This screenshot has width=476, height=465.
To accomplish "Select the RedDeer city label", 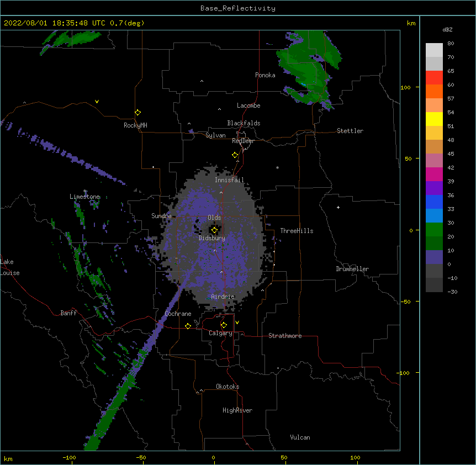I will point(243,141).
